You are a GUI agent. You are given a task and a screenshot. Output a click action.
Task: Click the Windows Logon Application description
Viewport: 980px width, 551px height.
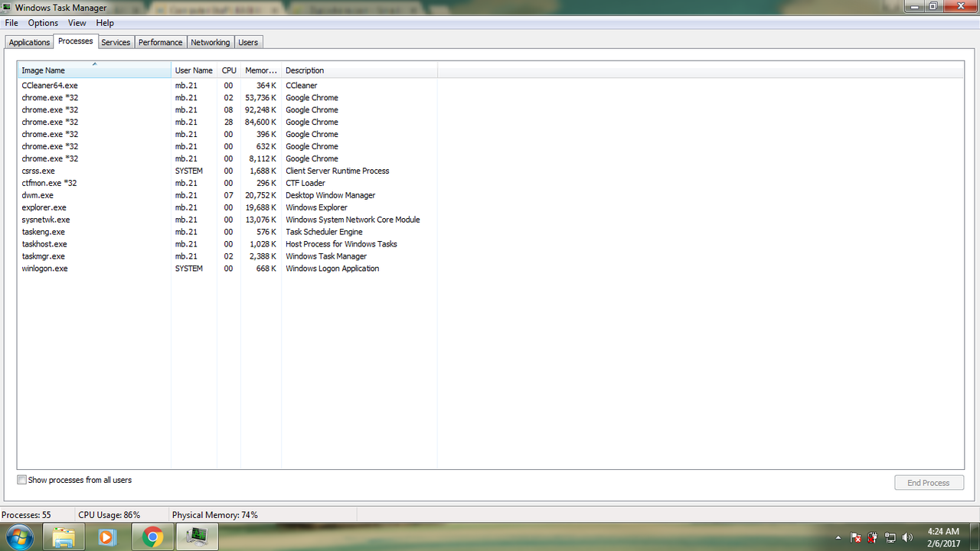click(332, 269)
